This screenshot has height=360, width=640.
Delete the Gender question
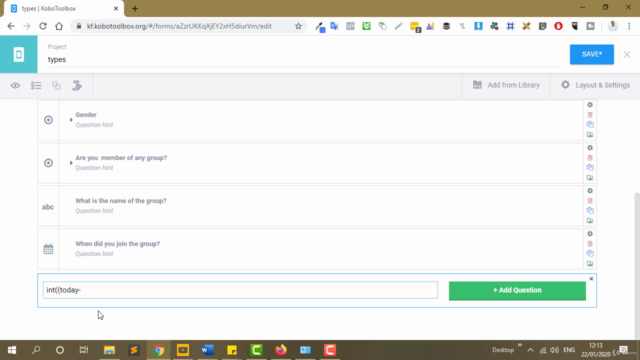coord(590,115)
